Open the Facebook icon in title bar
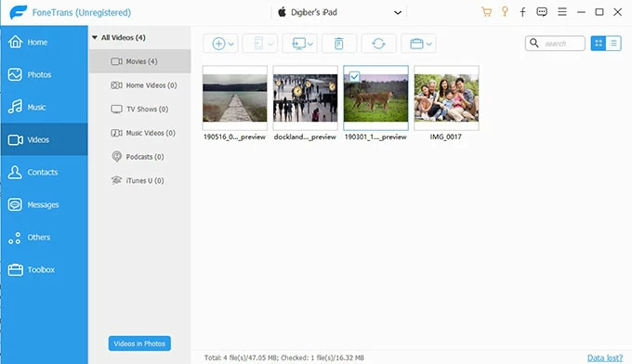632x364 pixels. pos(522,12)
